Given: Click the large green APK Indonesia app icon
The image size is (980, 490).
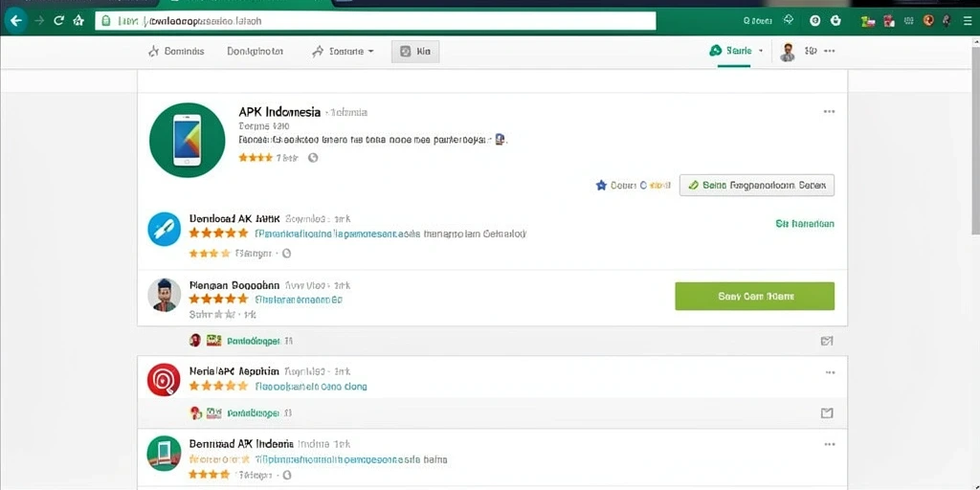Looking at the screenshot, I should [187, 140].
